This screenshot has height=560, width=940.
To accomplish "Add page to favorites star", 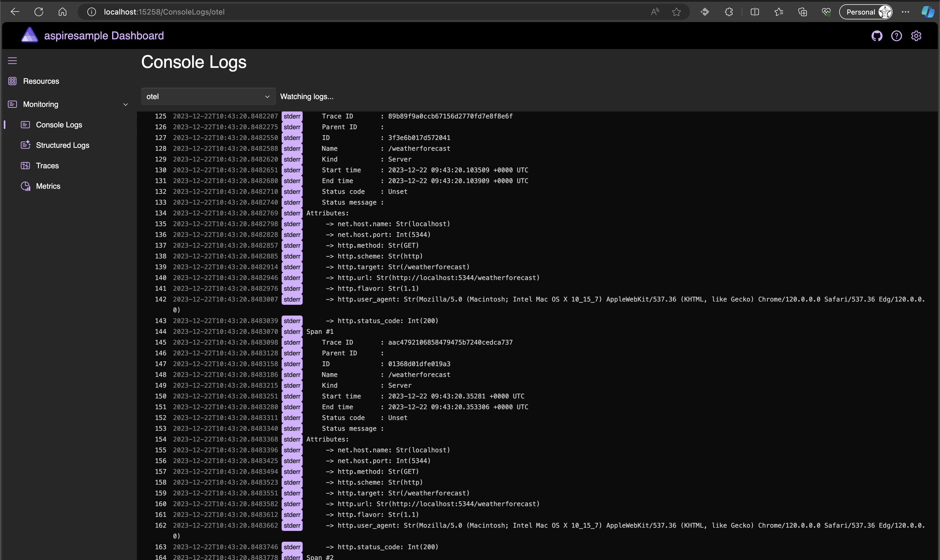I will pyautogui.click(x=676, y=12).
